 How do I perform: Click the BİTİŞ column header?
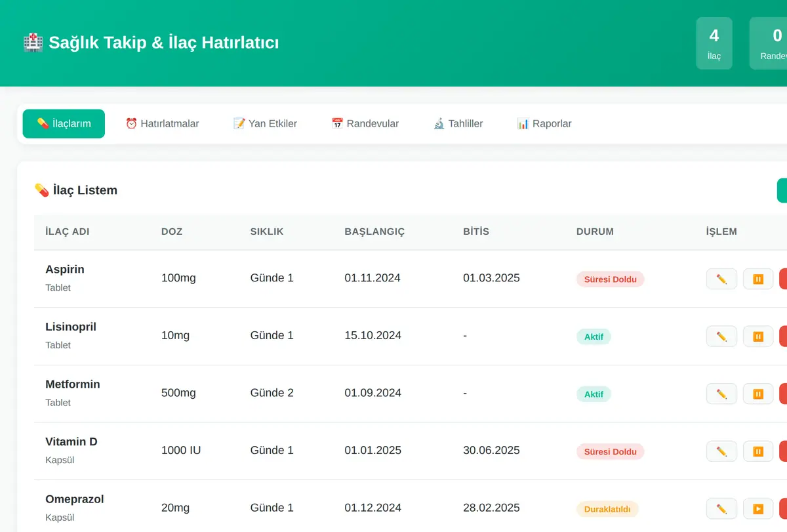pos(476,232)
